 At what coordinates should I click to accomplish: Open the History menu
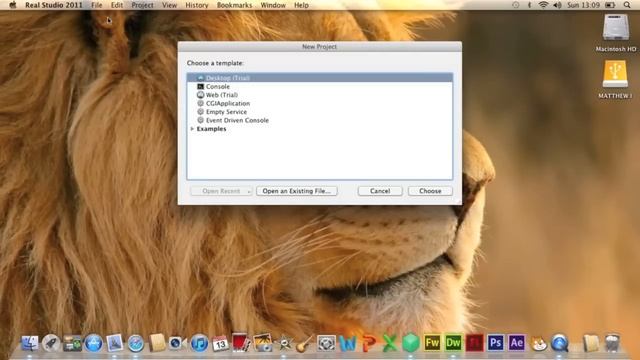197,5
